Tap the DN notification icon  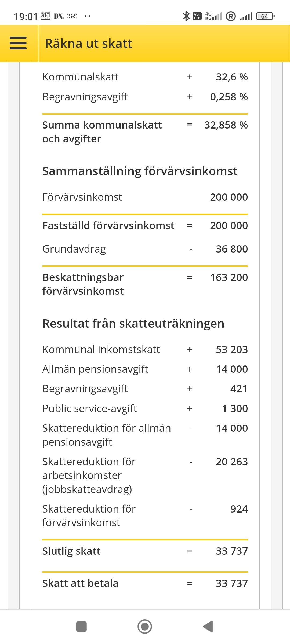coord(59,16)
